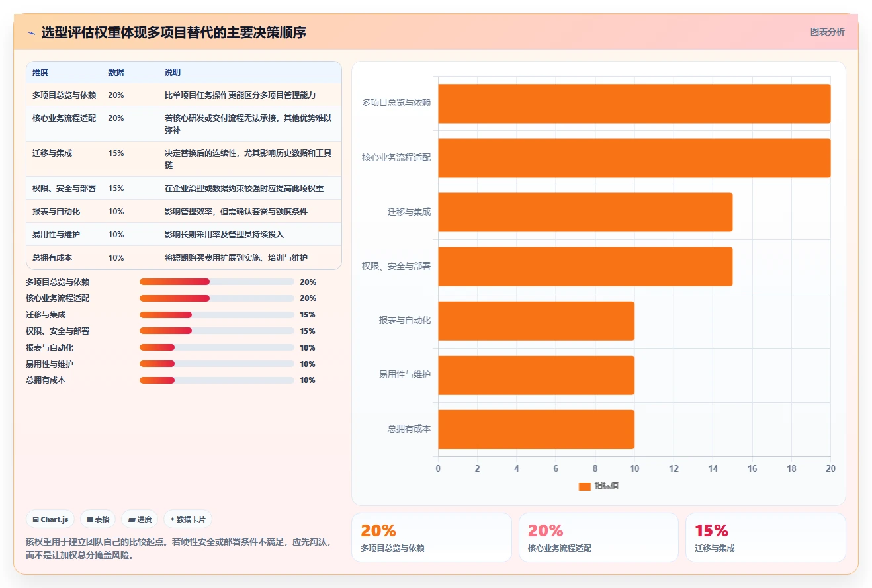Click the 迁移与集成 progress bar

click(216, 315)
